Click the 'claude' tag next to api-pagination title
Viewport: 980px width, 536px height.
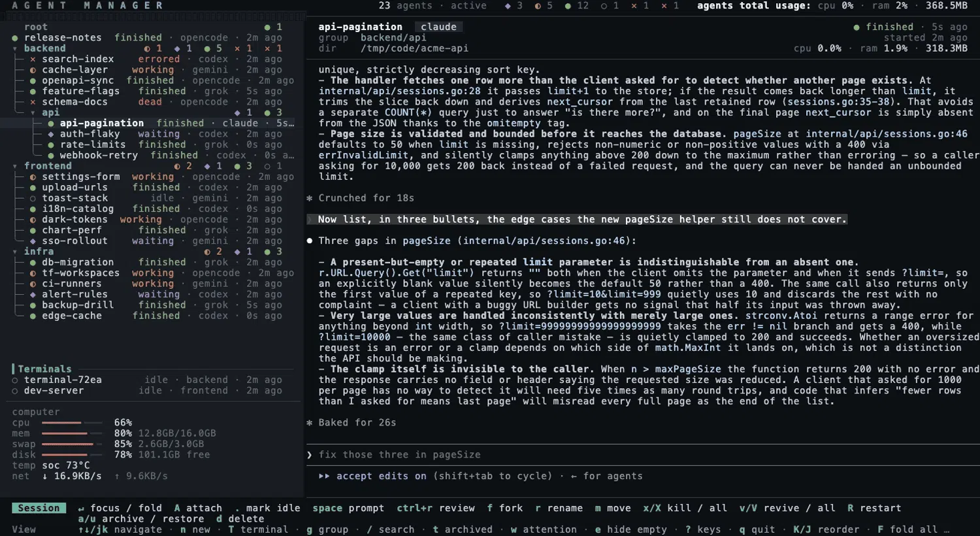[438, 27]
